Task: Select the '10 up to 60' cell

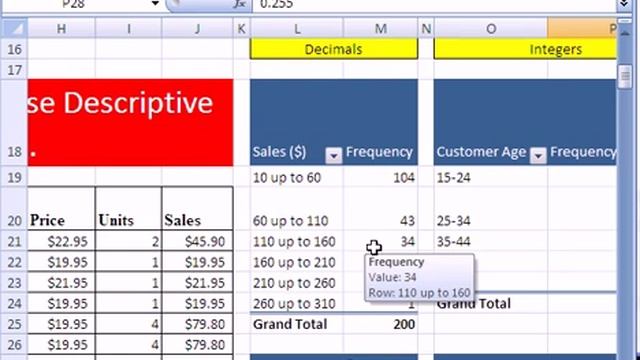Action: coord(297,177)
